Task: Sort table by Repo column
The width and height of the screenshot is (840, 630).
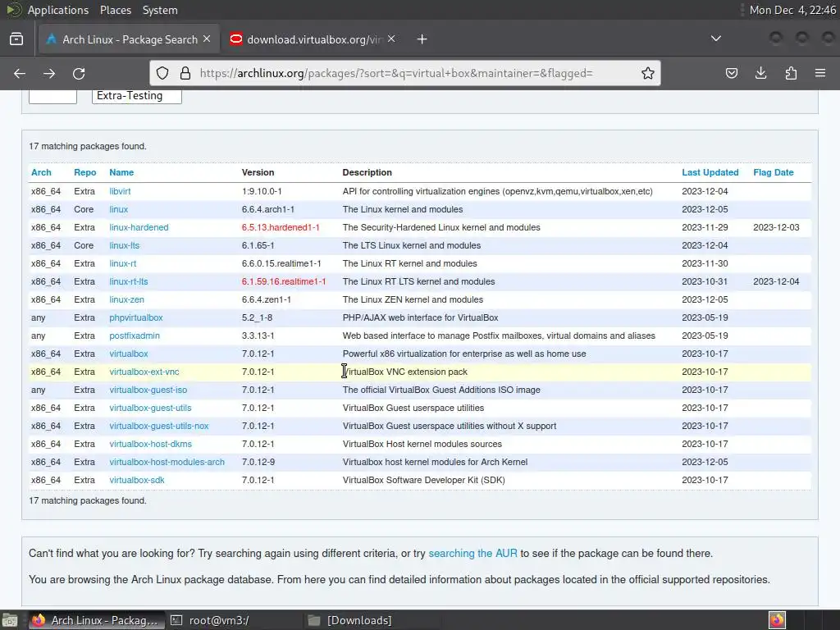Action: [84, 172]
